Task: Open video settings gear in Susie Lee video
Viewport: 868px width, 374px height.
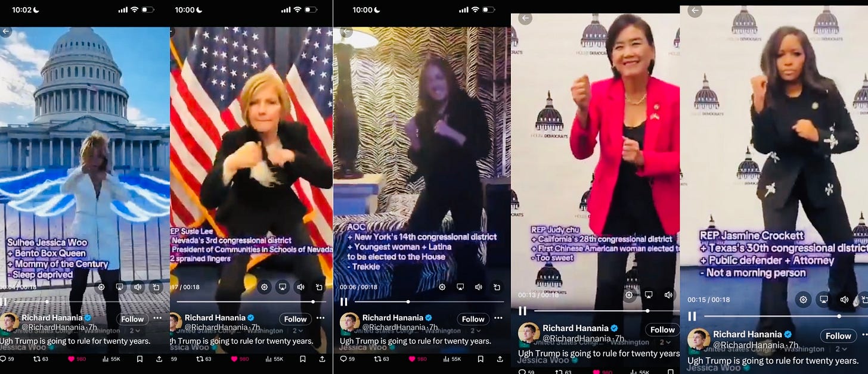Action: click(x=265, y=287)
